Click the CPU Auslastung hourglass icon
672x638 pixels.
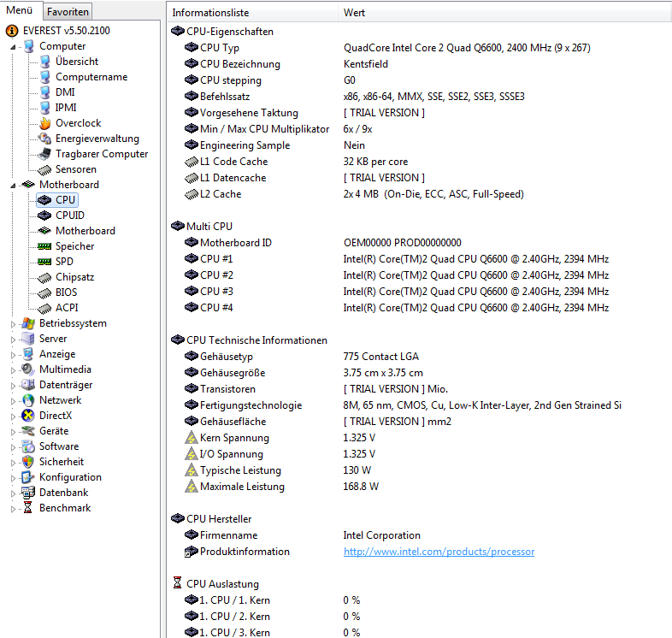(x=178, y=583)
